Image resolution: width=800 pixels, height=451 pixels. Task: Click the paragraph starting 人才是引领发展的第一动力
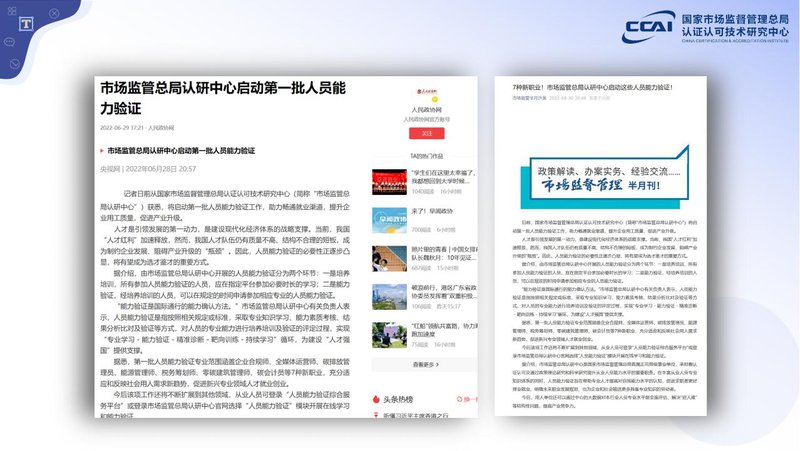(x=225, y=245)
